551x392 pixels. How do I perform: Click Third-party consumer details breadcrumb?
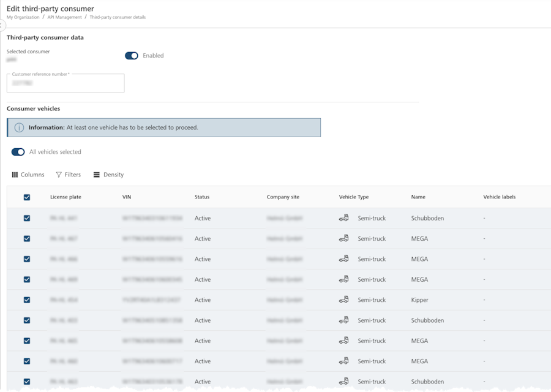pyautogui.click(x=118, y=17)
